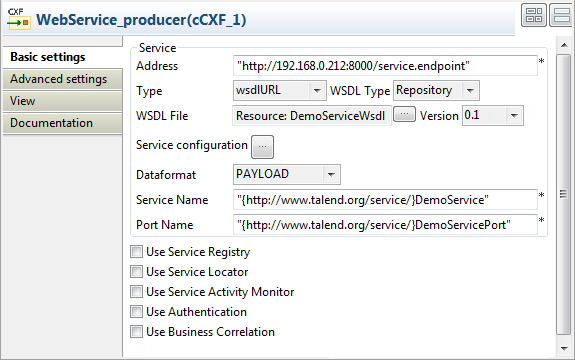This screenshot has width=575, height=360.
Task: Enable Use Authentication checkbox
Action: pos(136,312)
